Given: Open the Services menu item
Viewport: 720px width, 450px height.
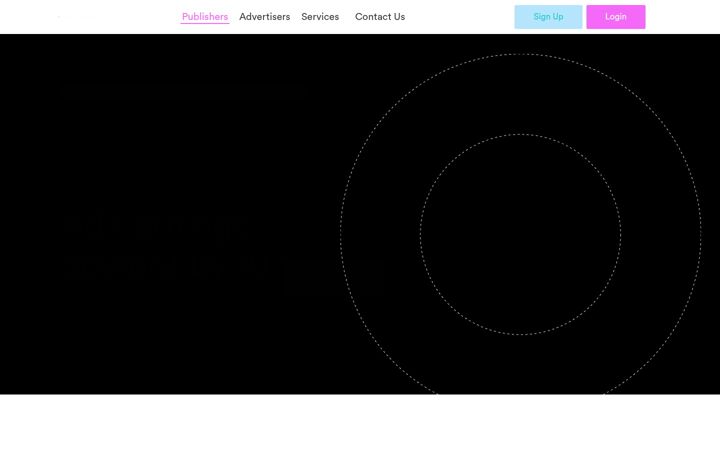Looking at the screenshot, I should tap(320, 17).
